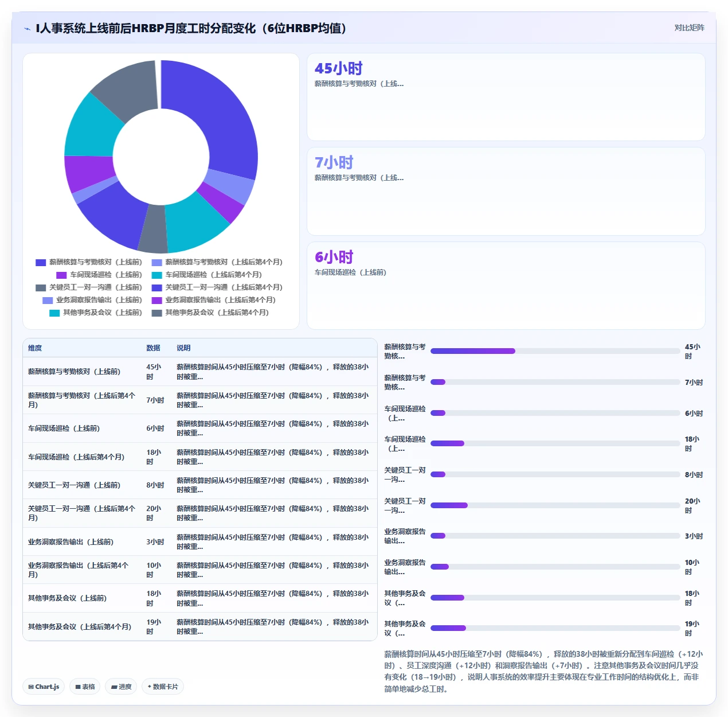Image resolution: width=728 pixels, height=717 pixels.
Task: Click the 18小时 value beside the 车间现场巡检 progress bar
Action: (x=692, y=444)
